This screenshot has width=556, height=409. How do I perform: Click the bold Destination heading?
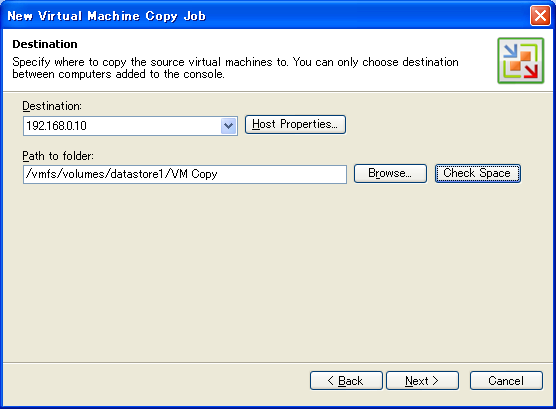pos(45,44)
